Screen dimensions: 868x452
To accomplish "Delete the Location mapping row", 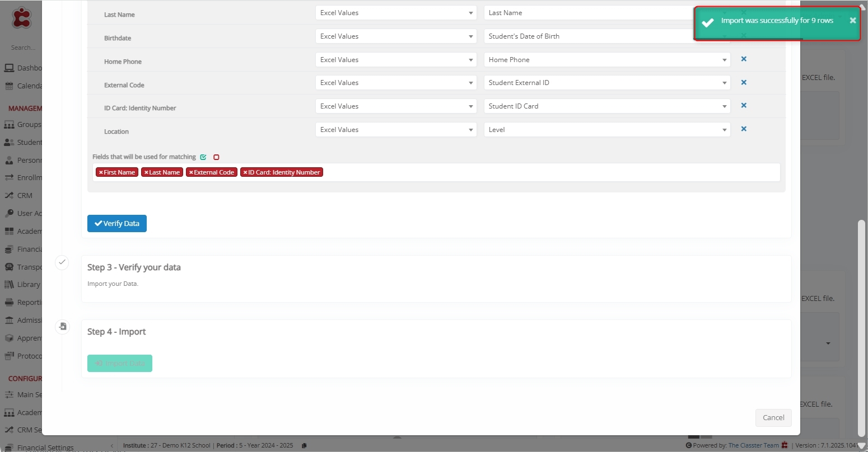I will [x=744, y=129].
